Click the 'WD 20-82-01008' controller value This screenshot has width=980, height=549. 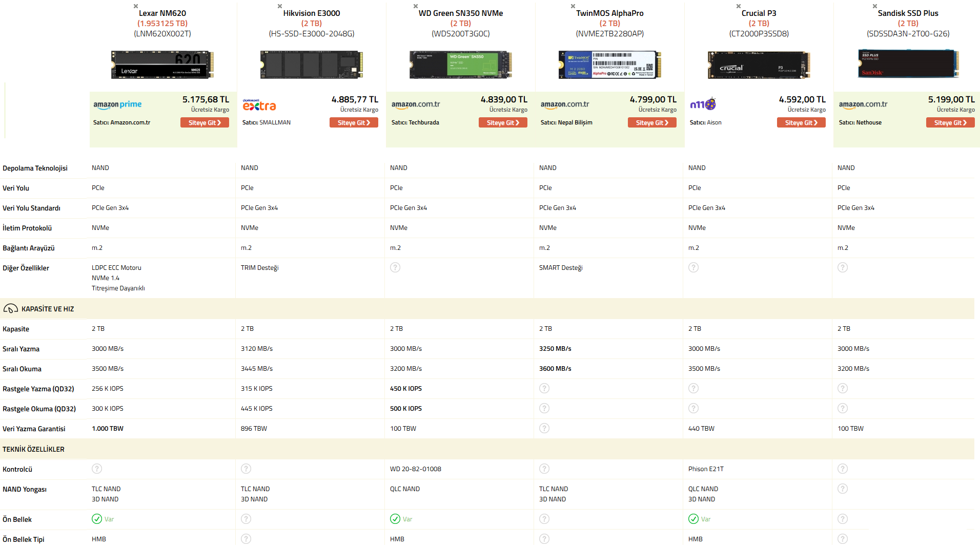point(415,469)
